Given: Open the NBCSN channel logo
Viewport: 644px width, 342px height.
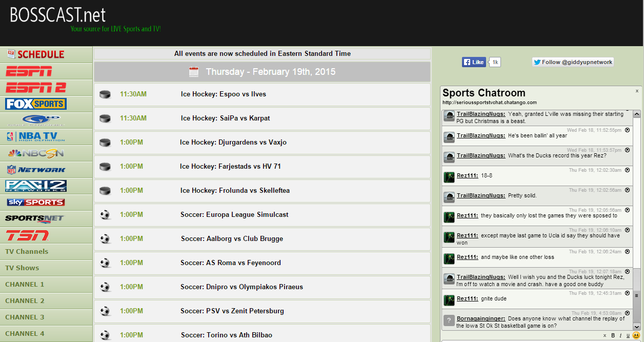Looking at the screenshot, I should point(35,153).
